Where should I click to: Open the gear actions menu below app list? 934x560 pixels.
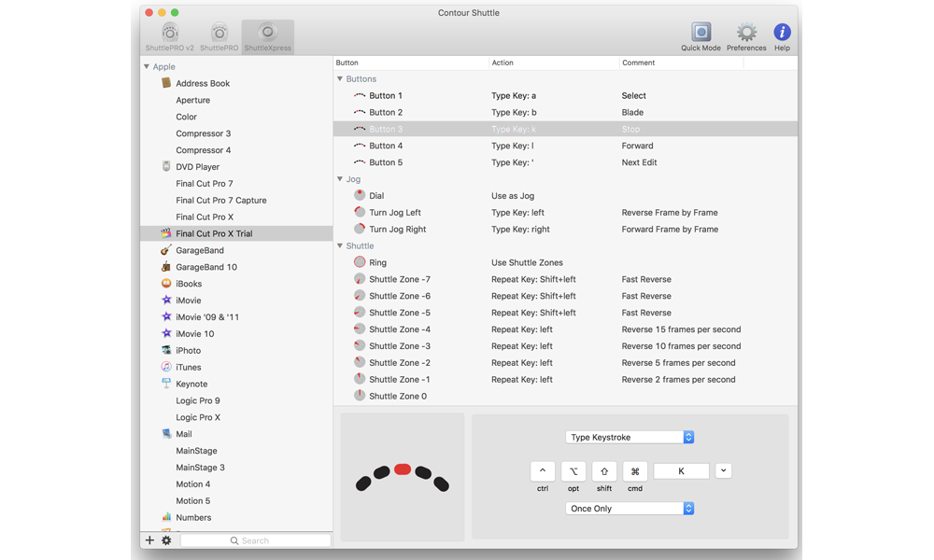166,540
